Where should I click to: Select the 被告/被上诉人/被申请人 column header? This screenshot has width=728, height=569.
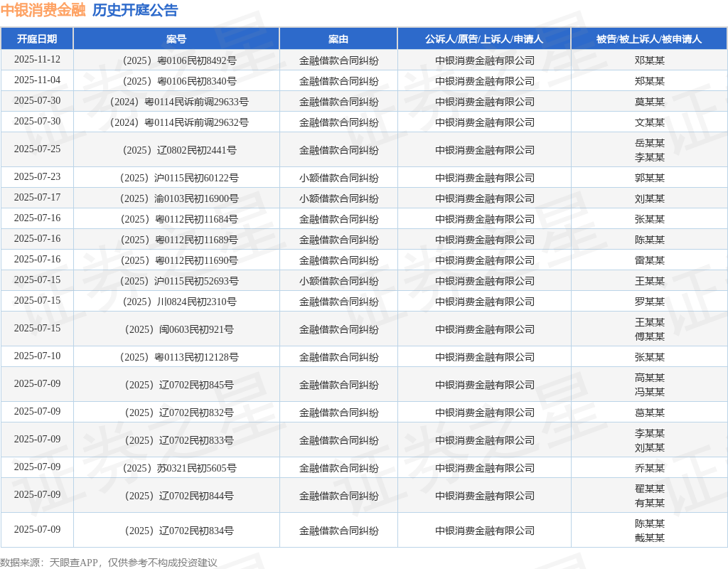coord(649,39)
